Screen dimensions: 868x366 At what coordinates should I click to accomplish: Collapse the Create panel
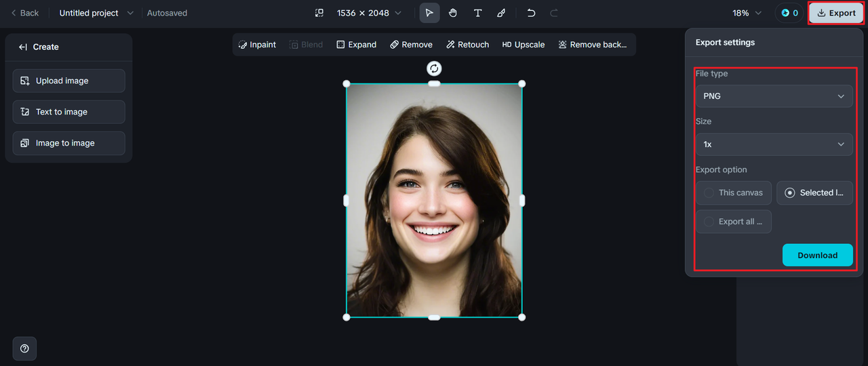pyautogui.click(x=23, y=47)
